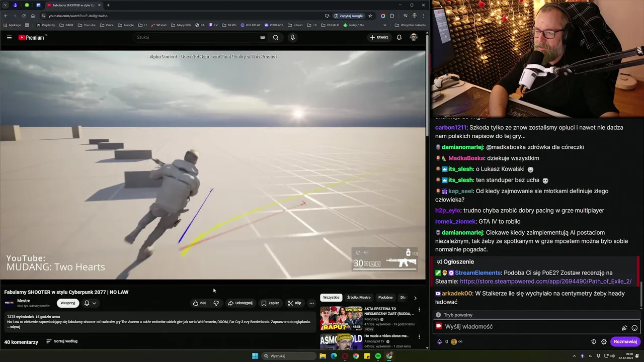Open chat settings gear icon

pyautogui.click(x=604, y=342)
